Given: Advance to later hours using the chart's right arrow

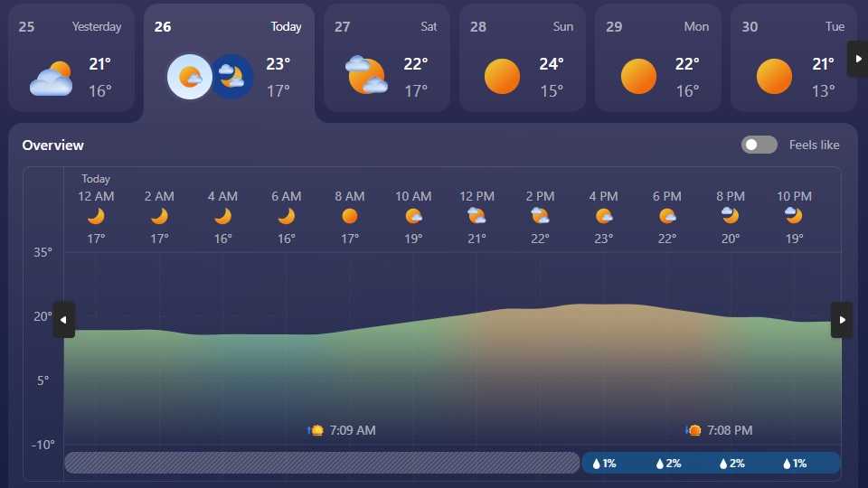Looking at the screenshot, I should pyautogui.click(x=842, y=320).
